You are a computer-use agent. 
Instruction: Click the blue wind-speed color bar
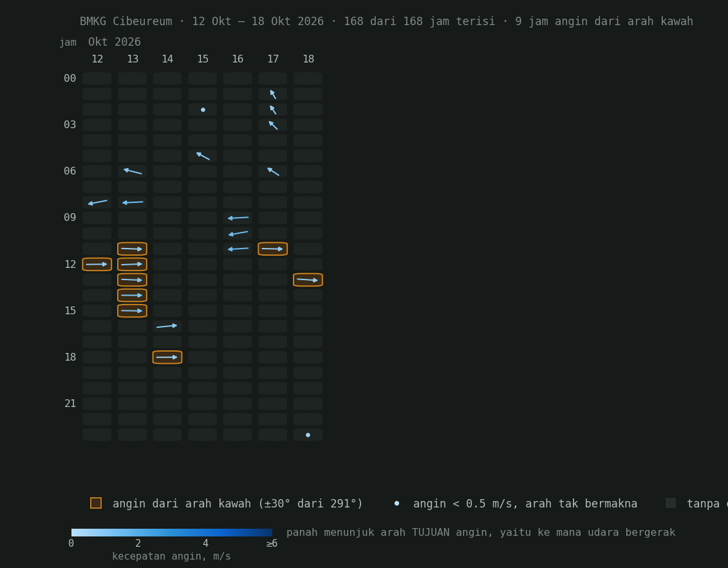[x=172, y=533]
